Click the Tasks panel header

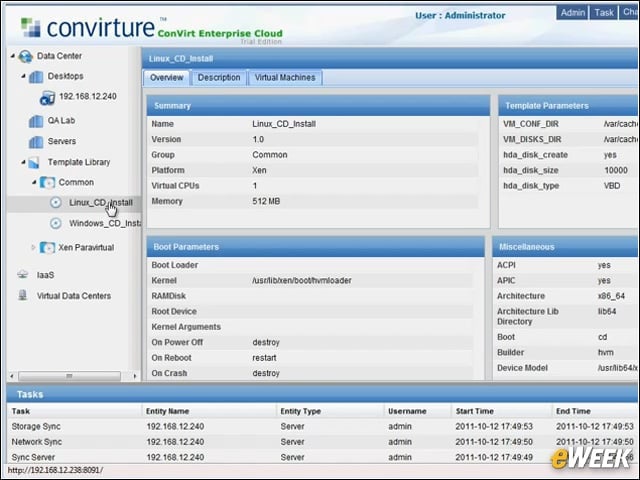[323, 394]
